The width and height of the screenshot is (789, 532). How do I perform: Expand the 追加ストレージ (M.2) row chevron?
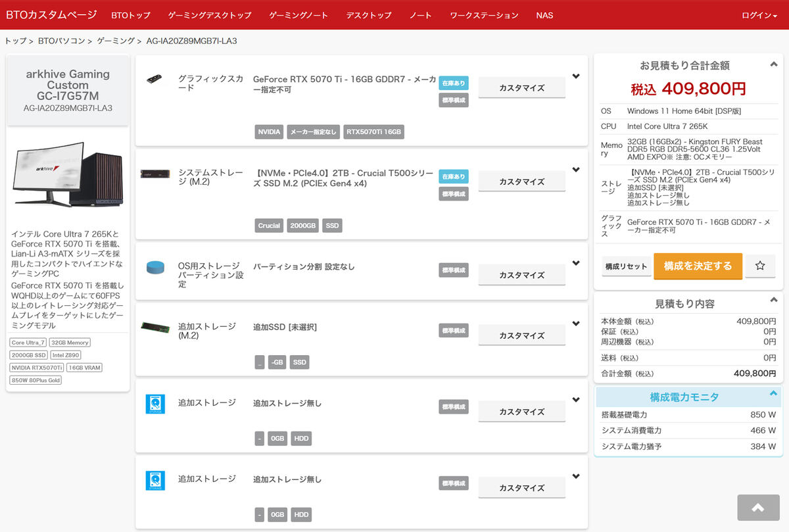click(x=576, y=324)
